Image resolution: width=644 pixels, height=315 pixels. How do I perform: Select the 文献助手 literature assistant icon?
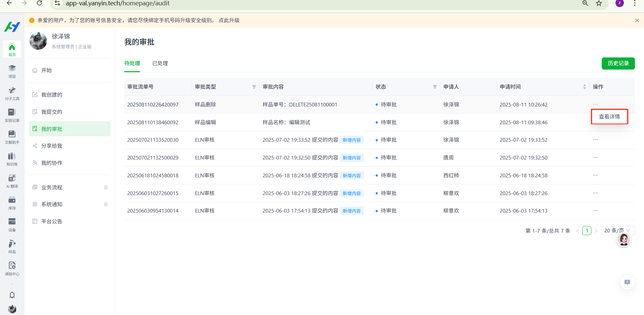click(x=12, y=137)
